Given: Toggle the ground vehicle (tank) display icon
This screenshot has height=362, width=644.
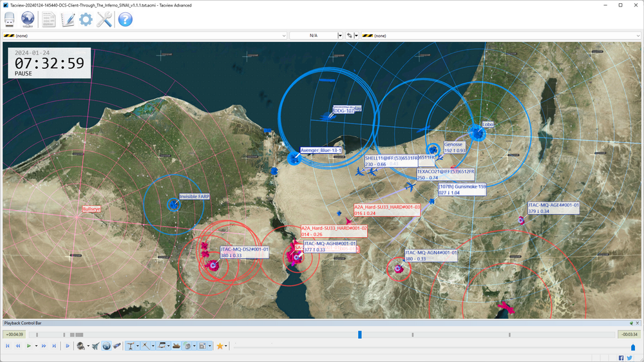Looking at the screenshot, I should point(176,347).
